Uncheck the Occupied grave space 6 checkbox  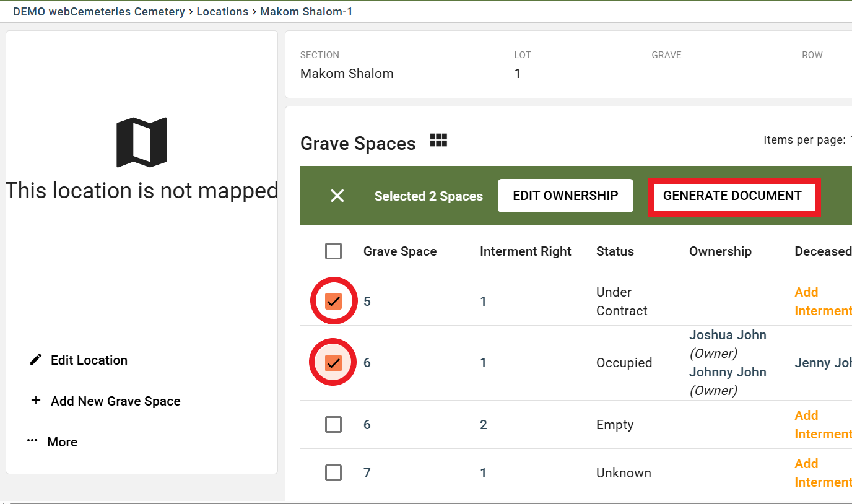tap(333, 362)
